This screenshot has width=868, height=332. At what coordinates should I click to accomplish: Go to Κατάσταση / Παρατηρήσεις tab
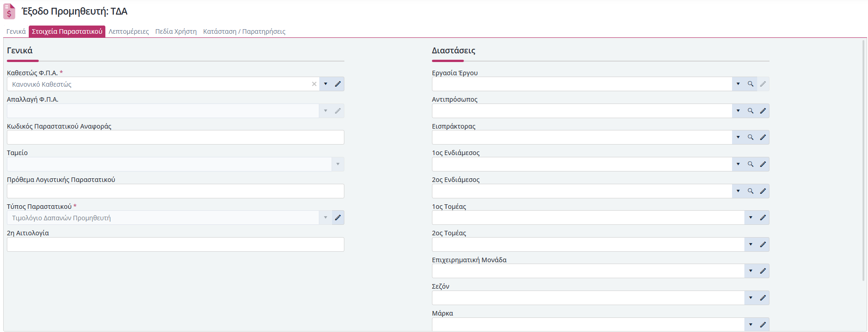244,31
